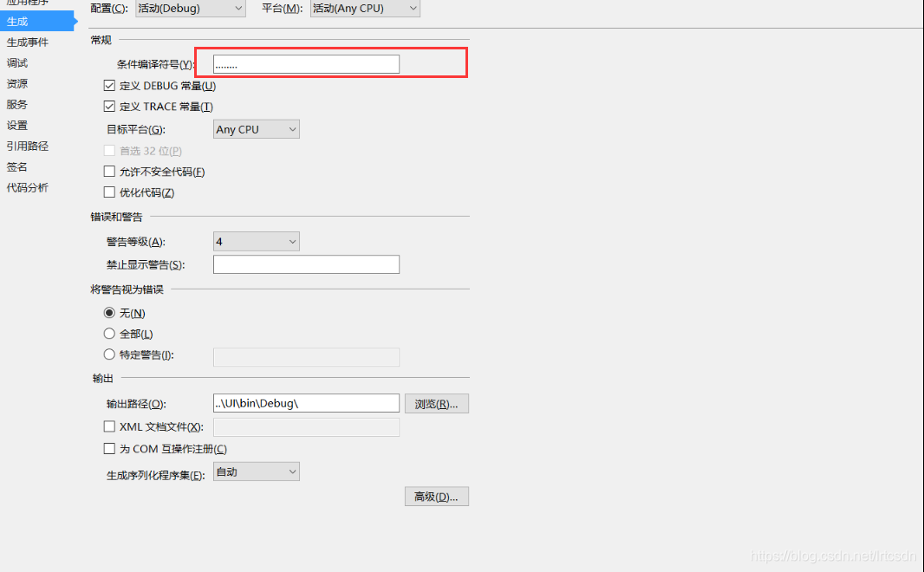Open the 生成序列化程序集 dropdown
Image resolution: width=924 pixels, height=572 pixels.
(x=257, y=471)
